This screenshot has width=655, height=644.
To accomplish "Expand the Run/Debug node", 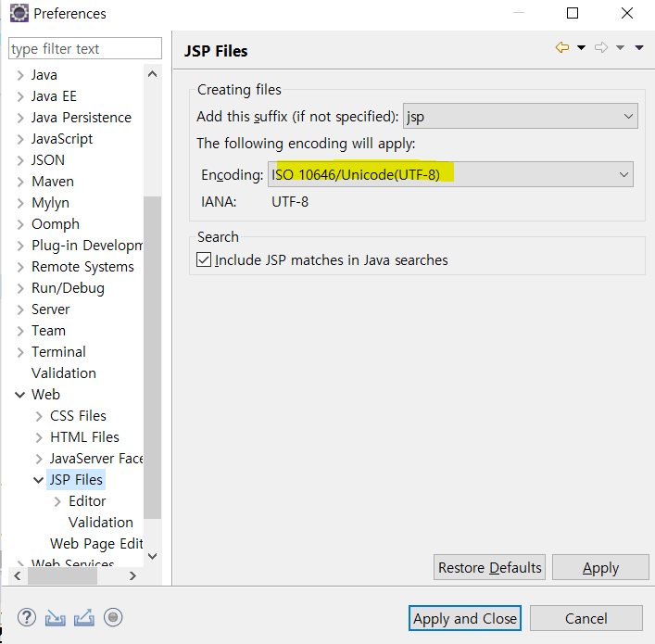I will click(x=20, y=288).
